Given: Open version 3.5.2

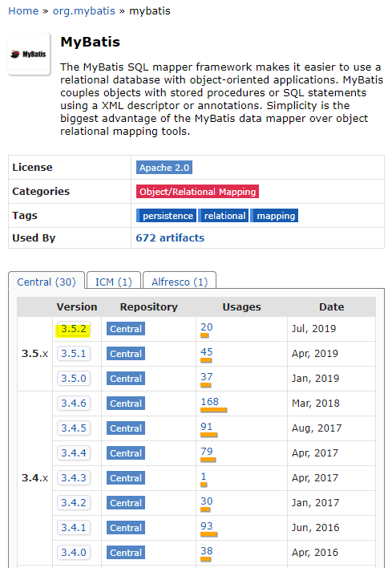Looking at the screenshot, I should [x=74, y=329].
